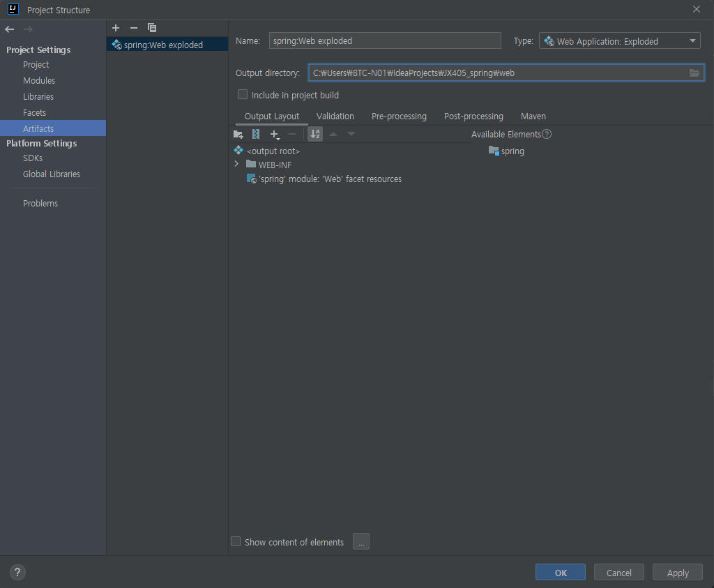Click the forward navigation arrow
The height and width of the screenshot is (588, 714).
(28, 29)
